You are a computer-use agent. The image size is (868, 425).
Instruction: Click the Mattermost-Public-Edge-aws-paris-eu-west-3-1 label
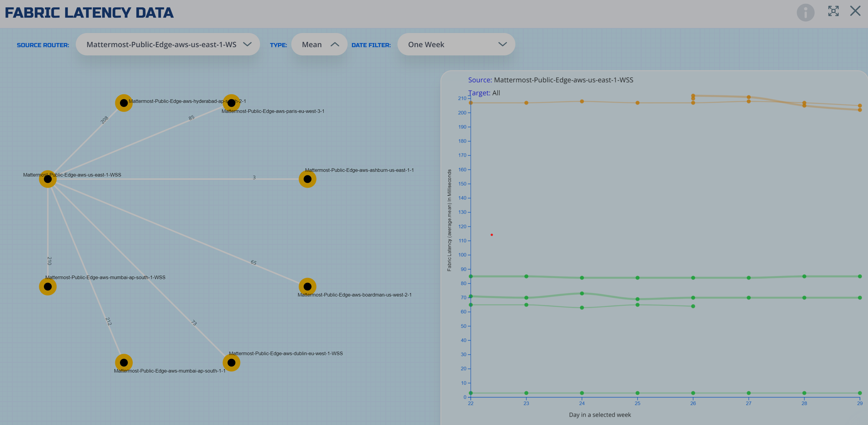click(273, 111)
